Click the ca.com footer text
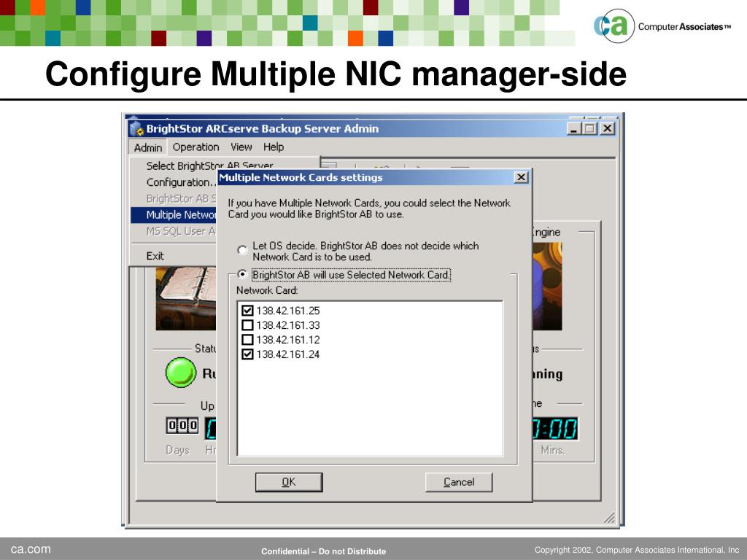 (31, 548)
